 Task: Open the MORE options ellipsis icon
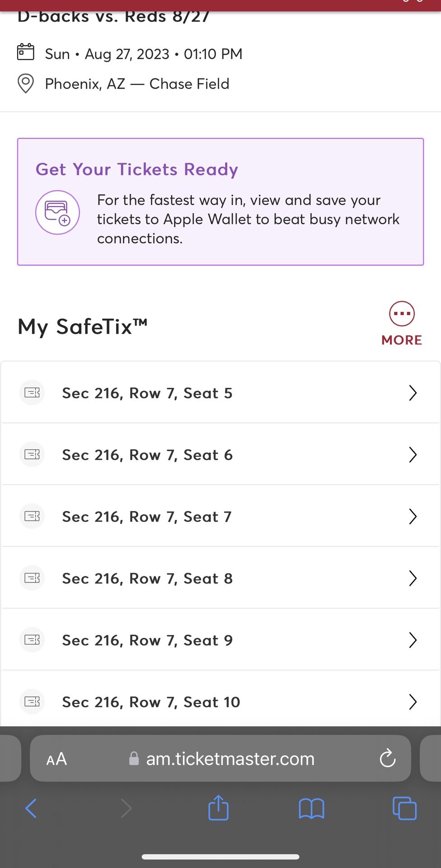[x=402, y=313]
